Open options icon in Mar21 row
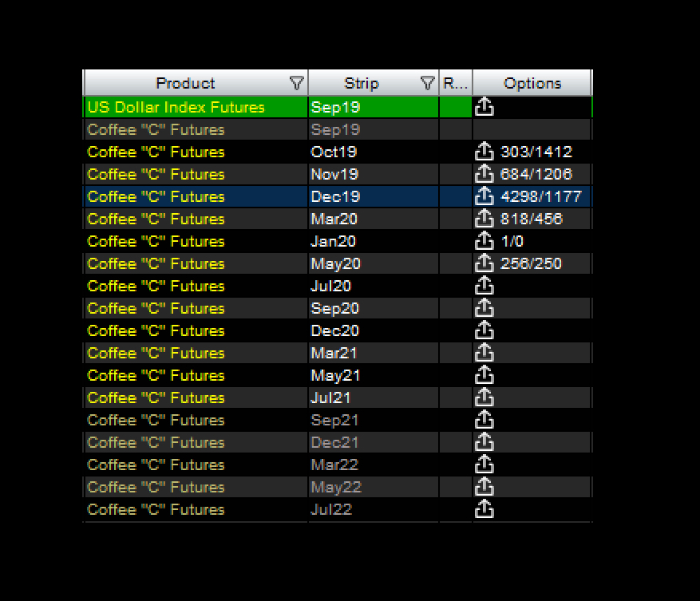 [x=484, y=352]
